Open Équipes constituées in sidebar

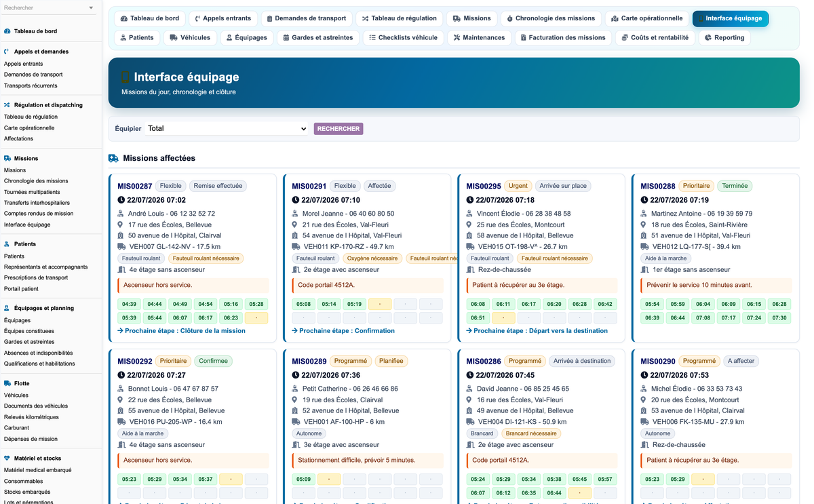(x=29, y=331)
